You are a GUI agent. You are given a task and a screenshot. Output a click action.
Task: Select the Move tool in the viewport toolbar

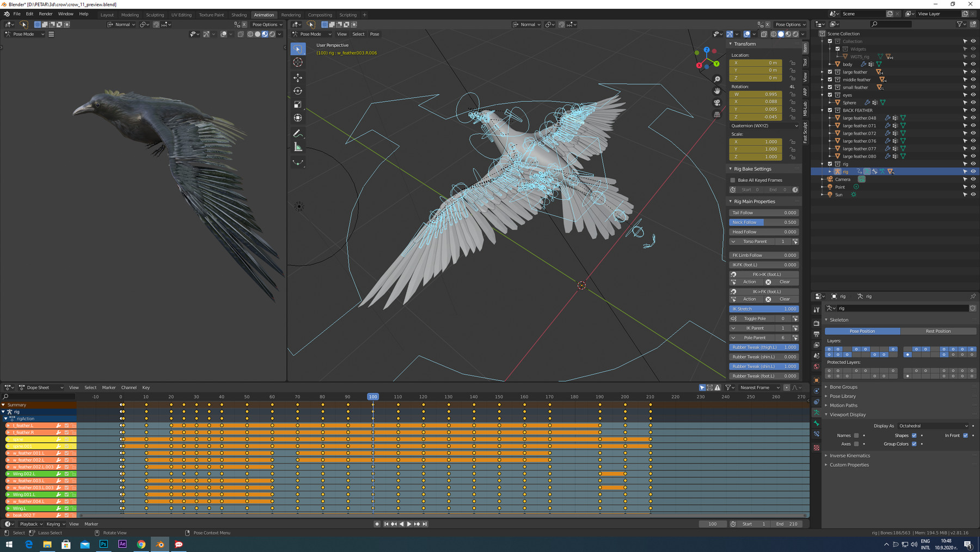pyautogui.click(x=298, y=77)
